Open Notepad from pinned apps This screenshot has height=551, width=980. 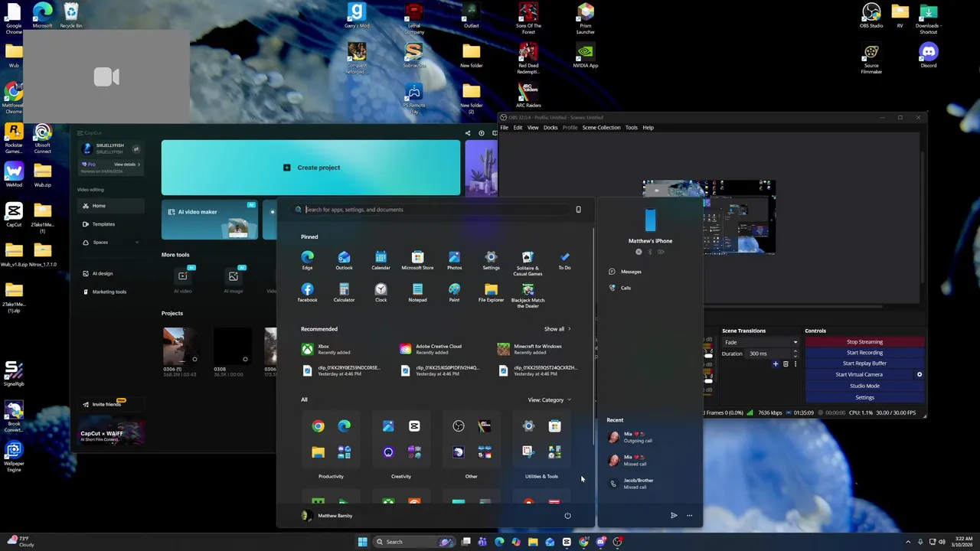pos(417,292)
